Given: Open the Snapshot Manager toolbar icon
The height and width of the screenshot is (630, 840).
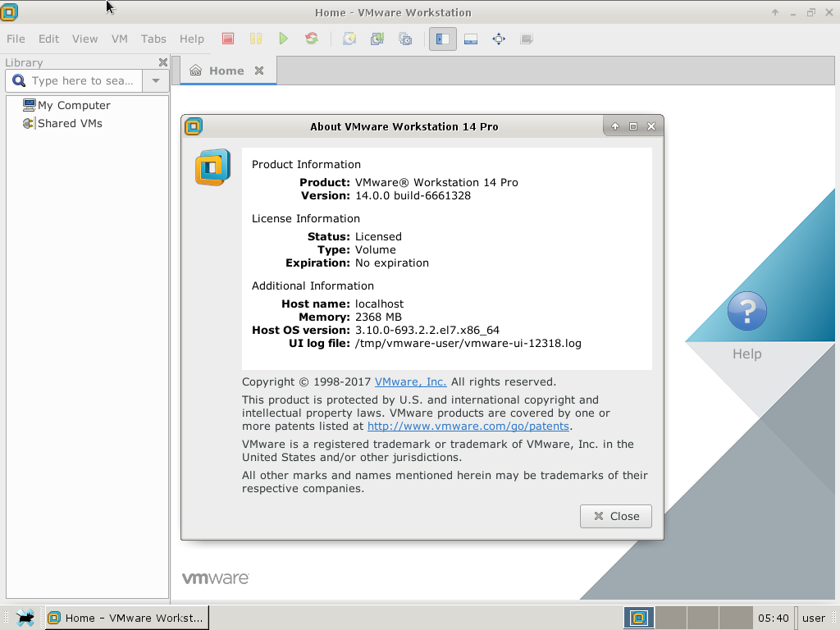Looking at the screenshot, I should [405, 39].
